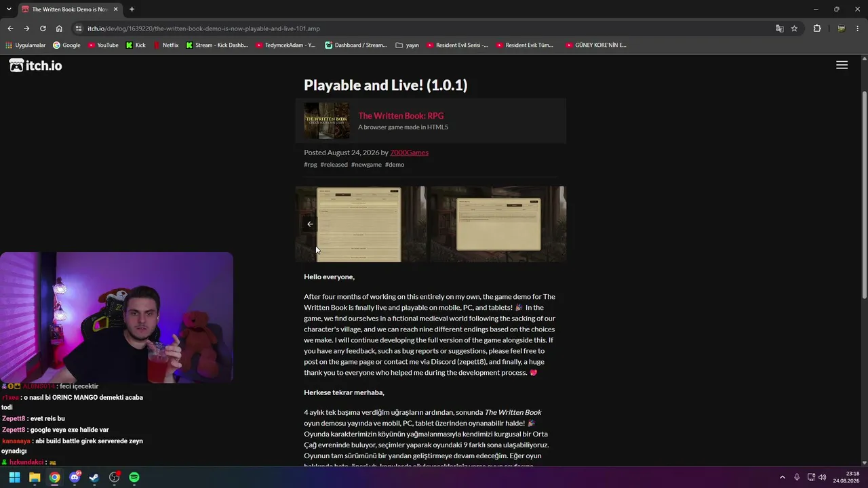Open a new browser tab
Viewport: 868px width, 488px height.
(x=132, y=9)
